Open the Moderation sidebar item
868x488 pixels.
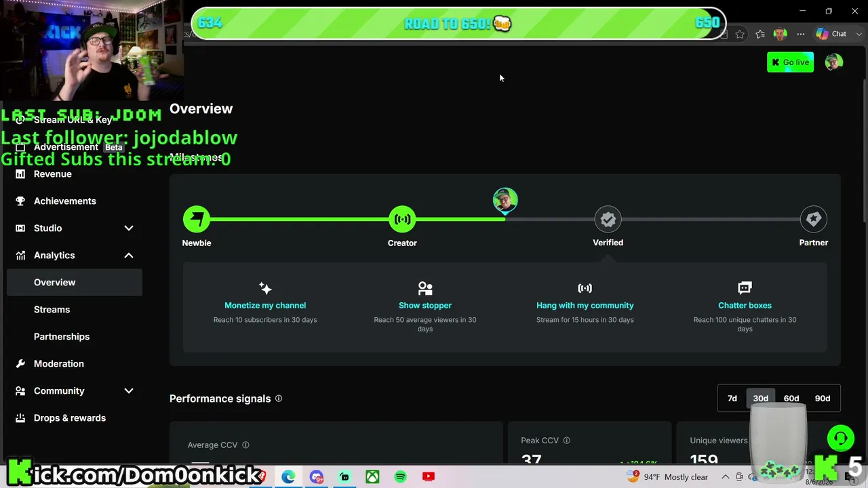[x=75, y=364]
